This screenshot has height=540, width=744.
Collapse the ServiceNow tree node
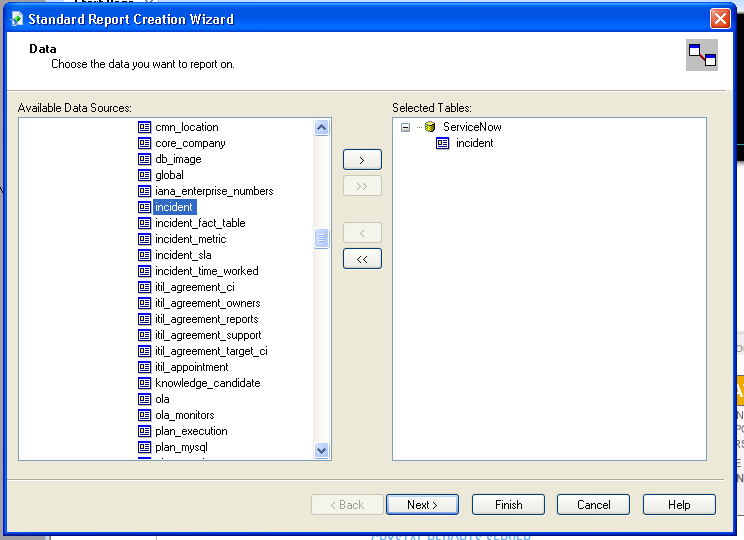point(405,127)
